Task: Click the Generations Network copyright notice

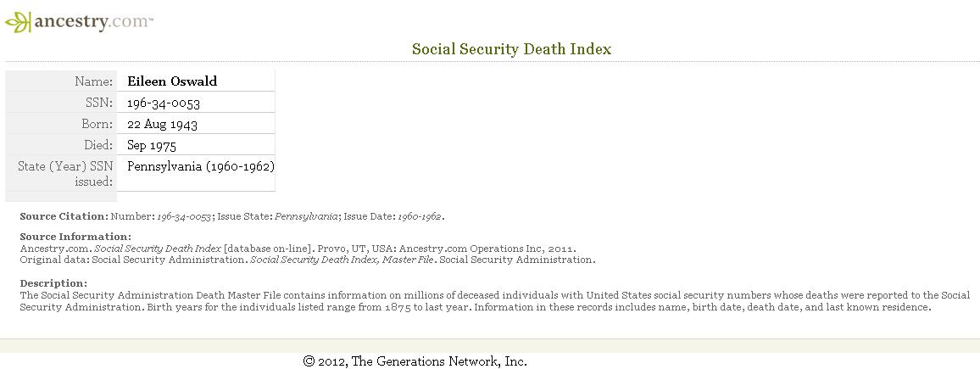Action: [415, 361]
